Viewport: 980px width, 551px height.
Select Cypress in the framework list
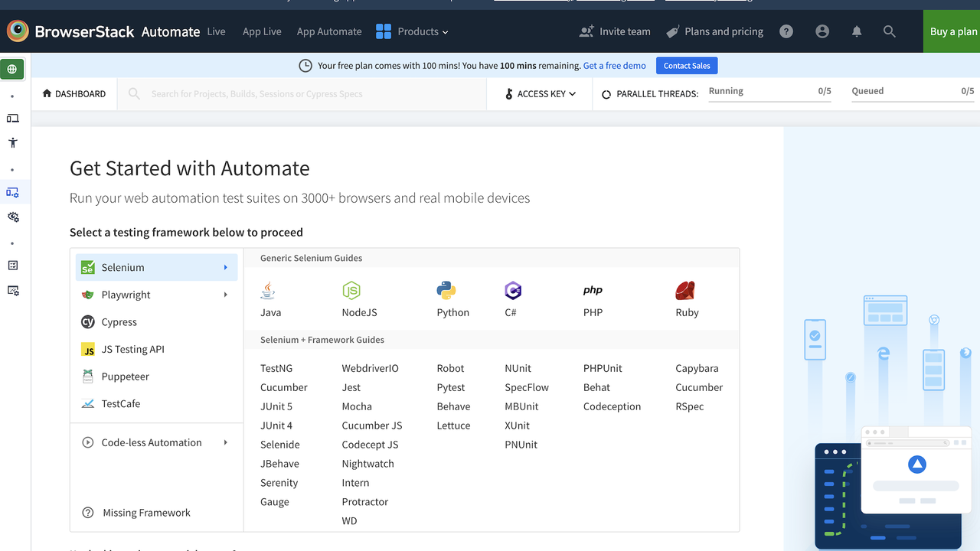pyautogui.click(x=119, y=322)
